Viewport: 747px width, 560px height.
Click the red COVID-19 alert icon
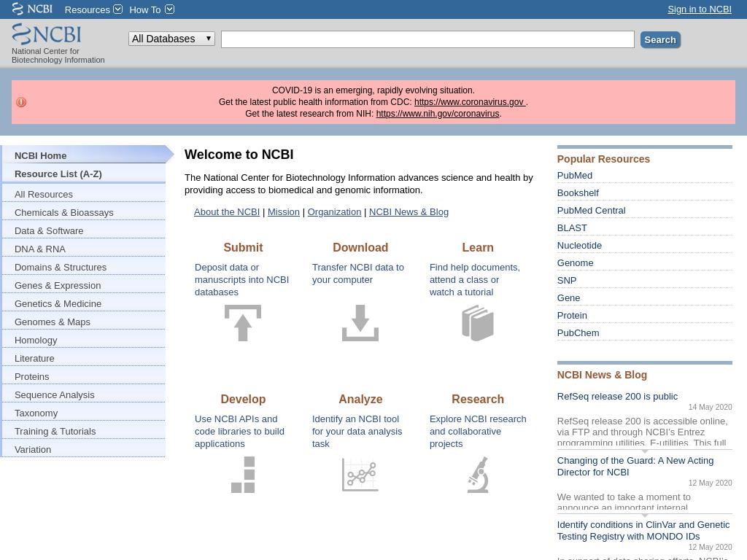tap(21, 102)
